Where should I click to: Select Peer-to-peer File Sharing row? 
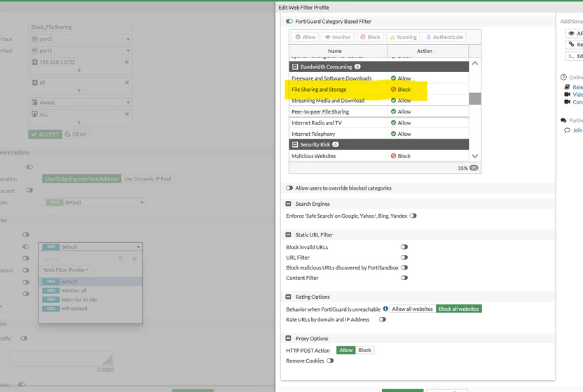(x=379, y=112)
